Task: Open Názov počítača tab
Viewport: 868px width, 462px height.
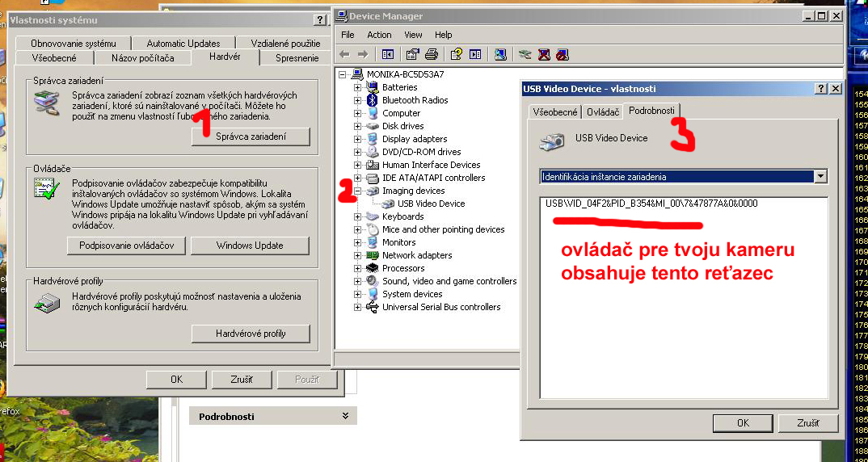Action: [x=143, y=57]
